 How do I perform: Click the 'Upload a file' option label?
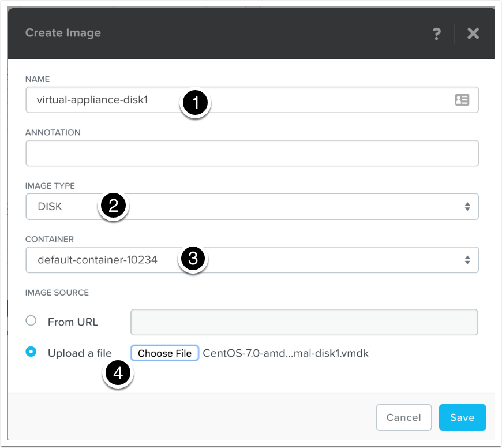point(80,353)
